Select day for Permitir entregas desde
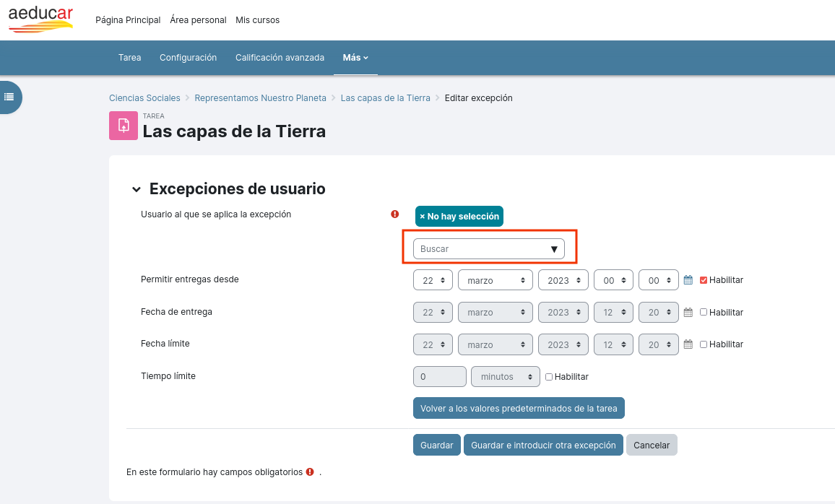 (x=433, y=280)
